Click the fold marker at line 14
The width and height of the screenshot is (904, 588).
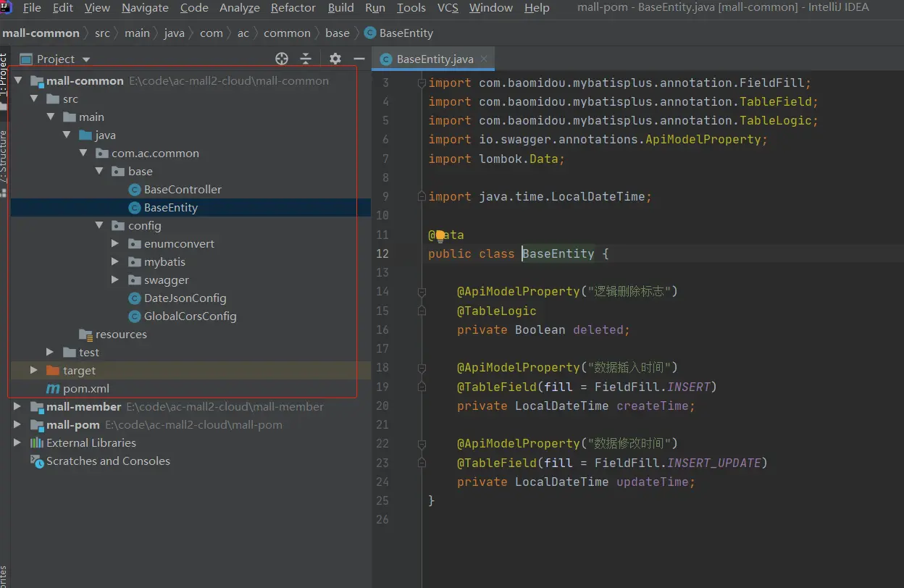click(x=422, y=292)
